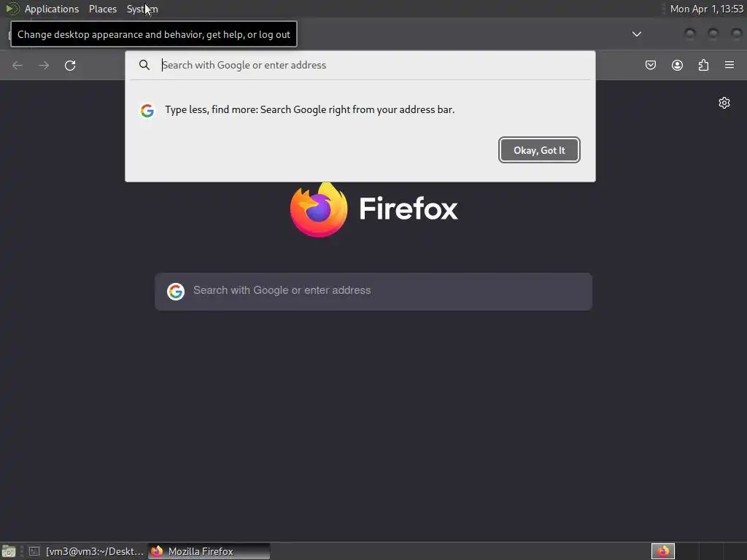Click the Reload page icon
Screen dimensions: 747x560
click(x=70, y=65)
